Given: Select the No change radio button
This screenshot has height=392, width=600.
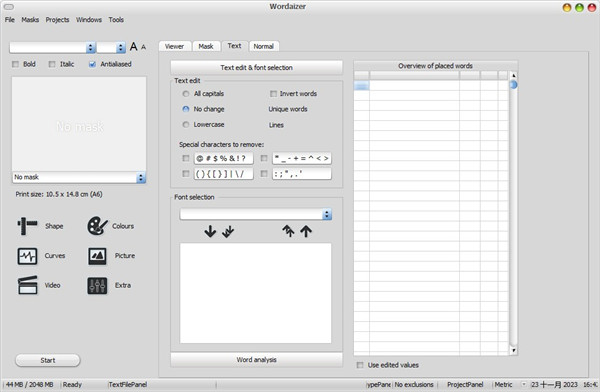Looking at the screenshot, I should [186, 109].
